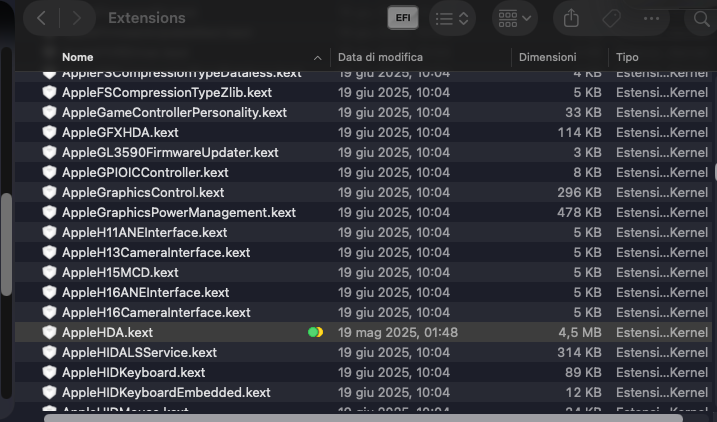Click the kext icon of AppleH16ANEInterface.kext
This screenshot has width=717, height=422.
(49, 293)
